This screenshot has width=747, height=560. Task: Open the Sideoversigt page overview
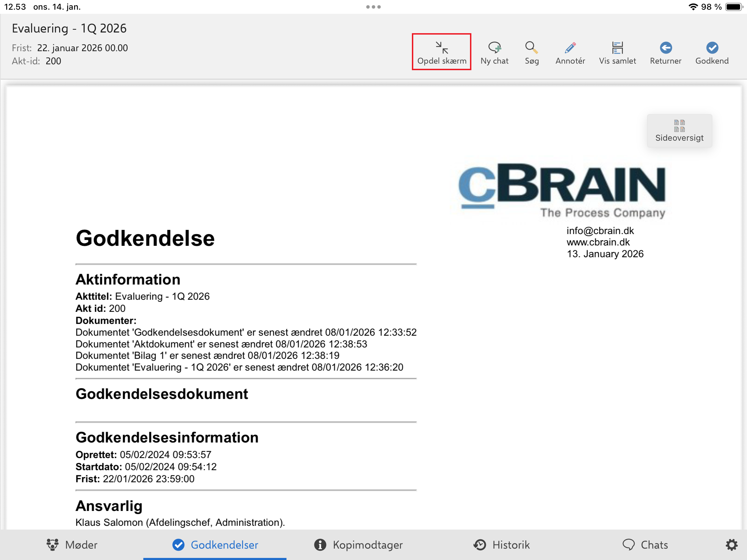coord(679,131)
